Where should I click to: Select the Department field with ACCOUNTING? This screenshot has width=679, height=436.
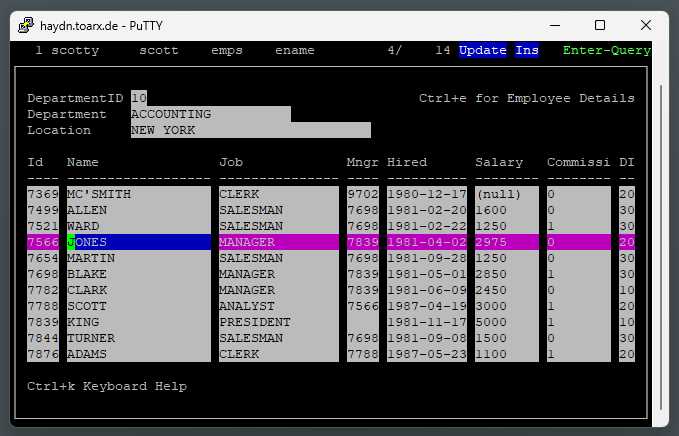(x=211, y=114)
